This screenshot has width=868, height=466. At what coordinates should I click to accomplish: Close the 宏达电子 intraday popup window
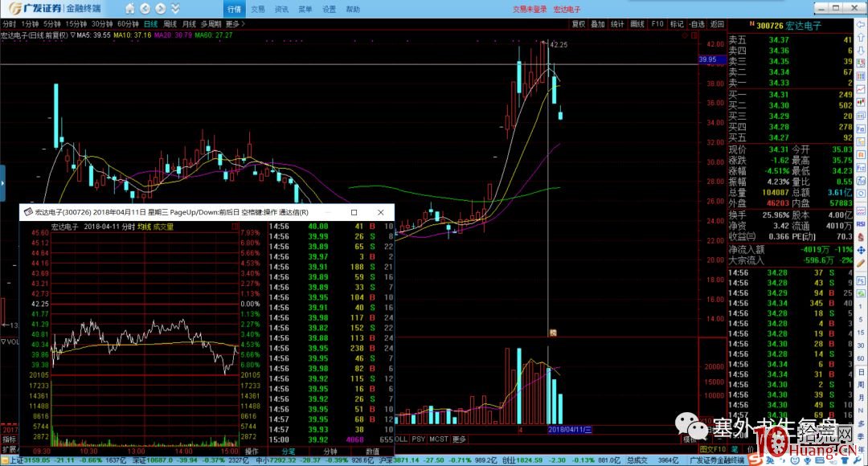380,213
